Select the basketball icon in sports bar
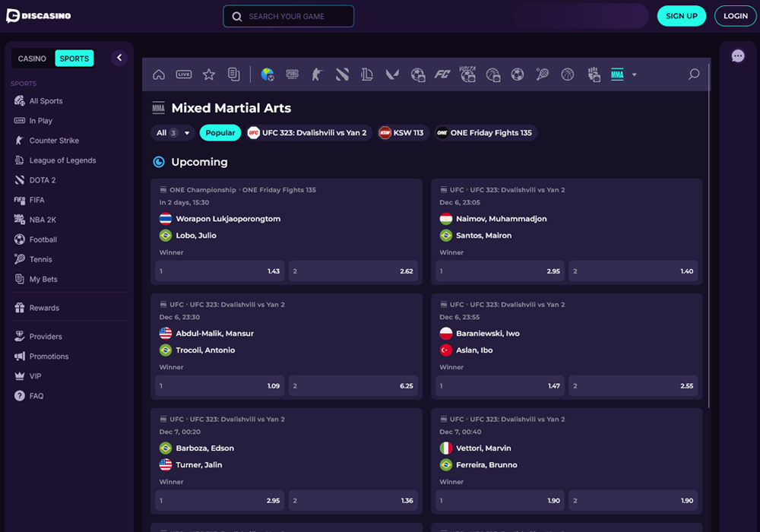This screenshot has height=532, width=760. [x=568, y=74]
